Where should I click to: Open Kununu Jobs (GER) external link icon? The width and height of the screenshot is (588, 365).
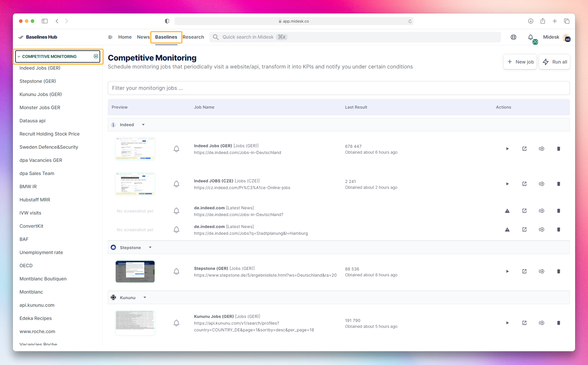click(x=524, y=323)
